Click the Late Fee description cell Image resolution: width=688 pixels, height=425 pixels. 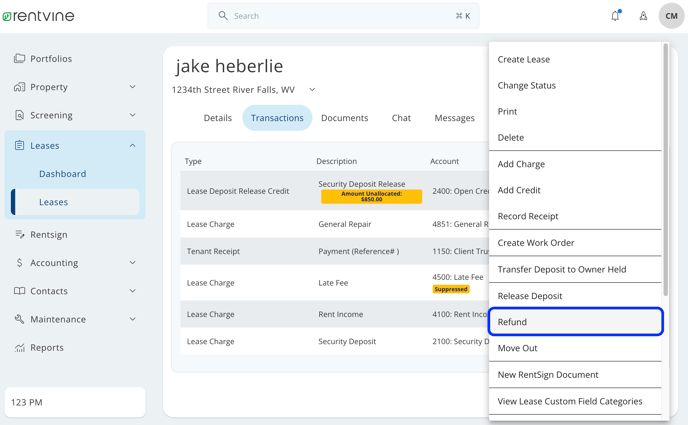coord(333,283)
